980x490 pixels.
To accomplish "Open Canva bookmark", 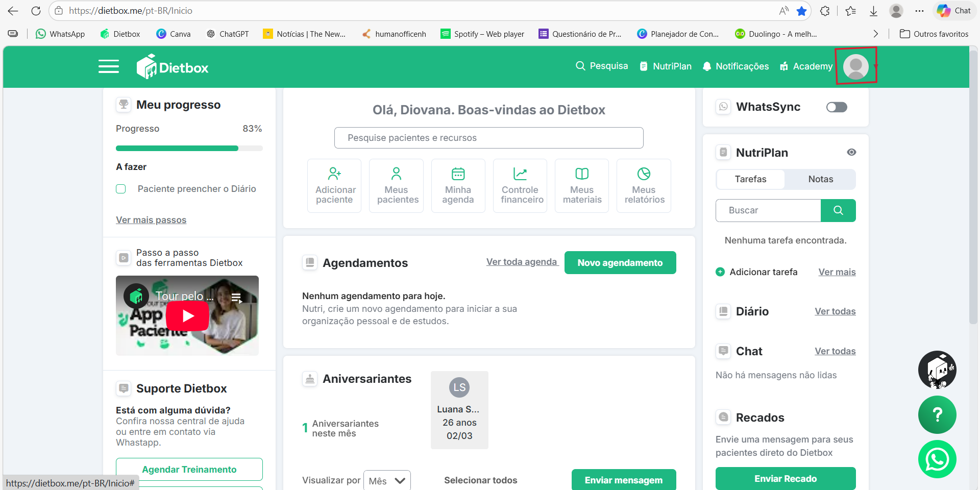I will point(174,34).
